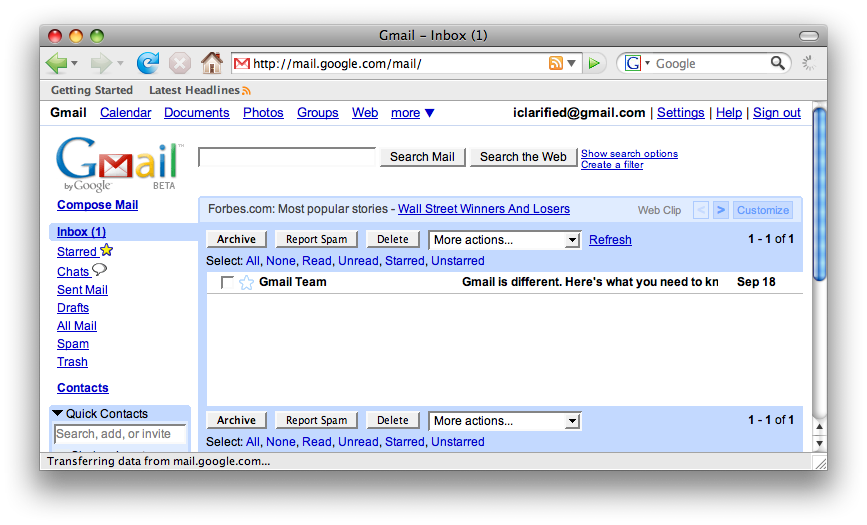
Task: Click the bottom Report Spam button
Action: [316, 420]
